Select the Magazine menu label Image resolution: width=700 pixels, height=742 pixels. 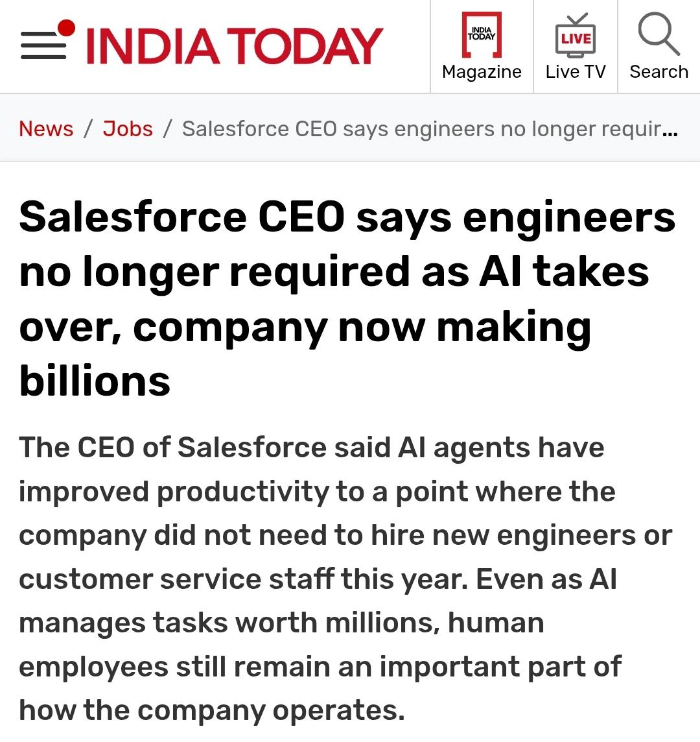point(481,71)
